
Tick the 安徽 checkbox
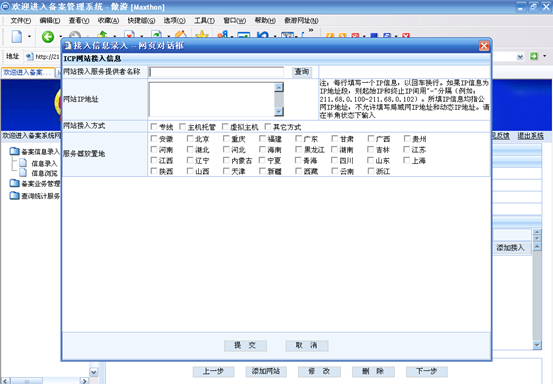(154, 138)
